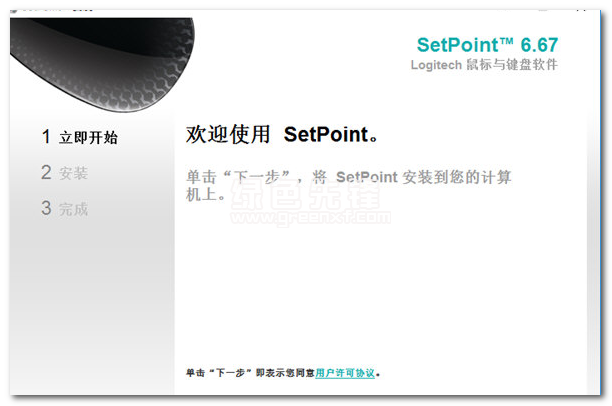
Task: Click the greenxf.com watermark text
Action: (x=310, y=217)
